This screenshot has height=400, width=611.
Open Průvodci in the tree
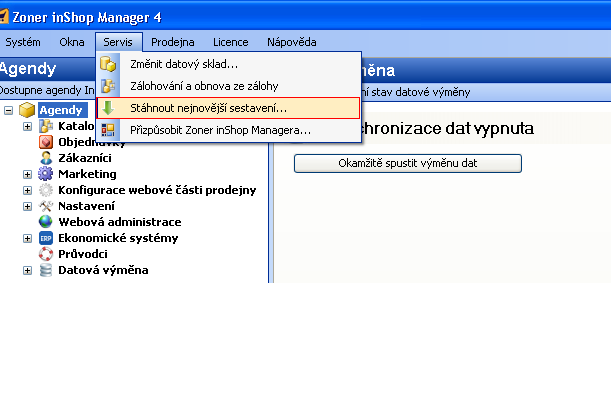[x=83, y=254]
